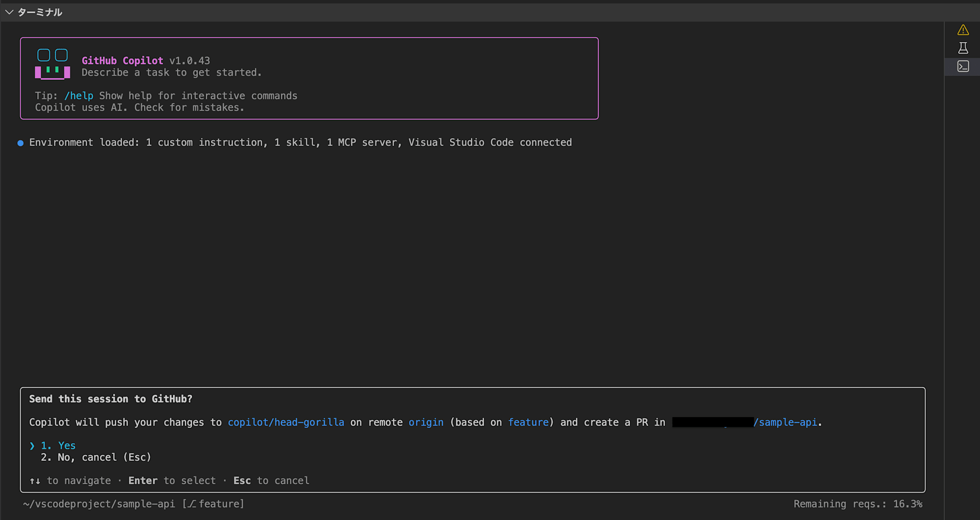Collapse the ターミナル panel chevron
Image resolution: width=980 pixels, height=520 pixels.
pos(9,12)
